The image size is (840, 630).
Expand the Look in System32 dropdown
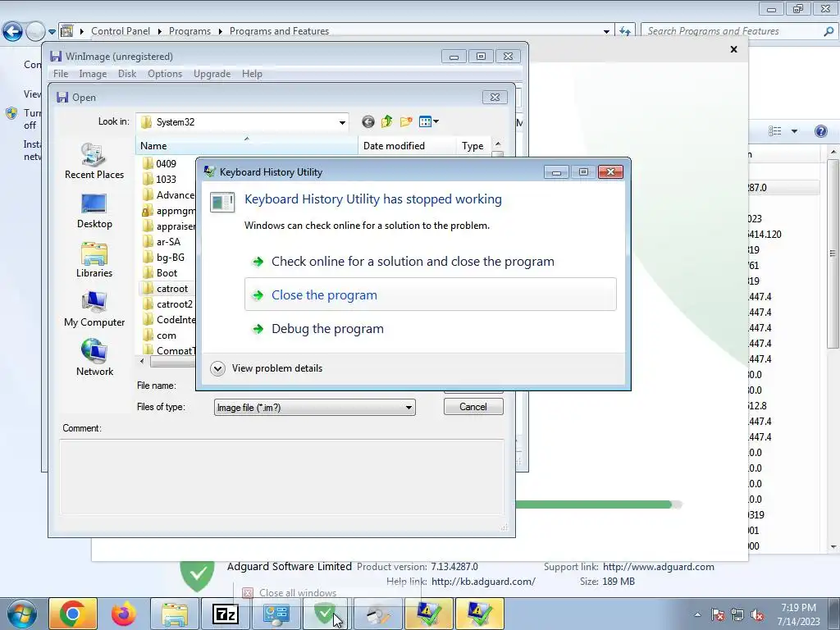(x=342, y=123)
